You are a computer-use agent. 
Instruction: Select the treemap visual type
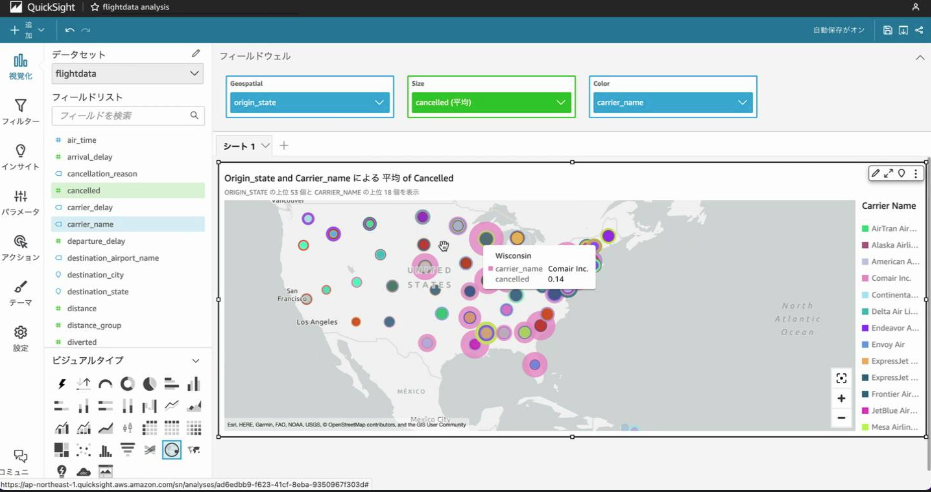pyautogui.click(x=62, y=450)
